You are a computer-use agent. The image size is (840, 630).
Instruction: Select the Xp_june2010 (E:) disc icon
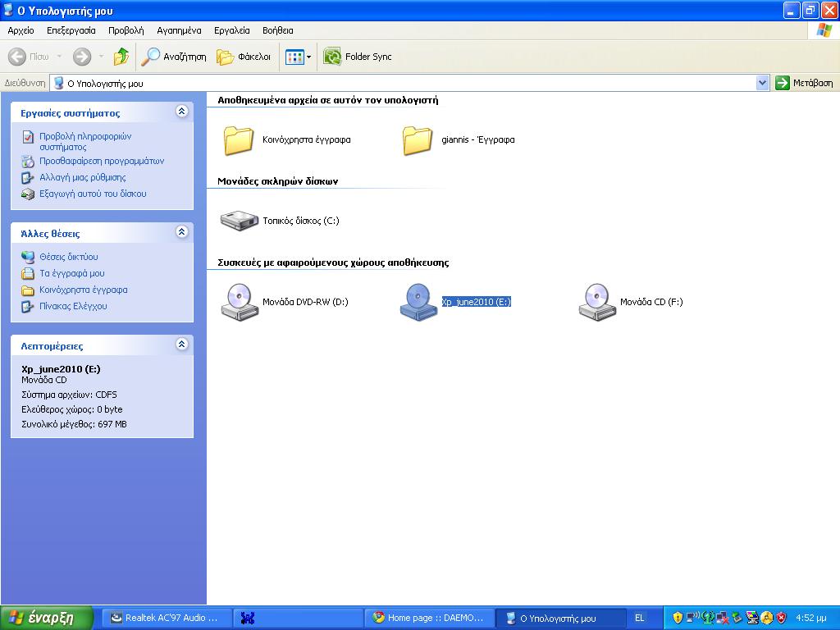click(x=418, y=302)
